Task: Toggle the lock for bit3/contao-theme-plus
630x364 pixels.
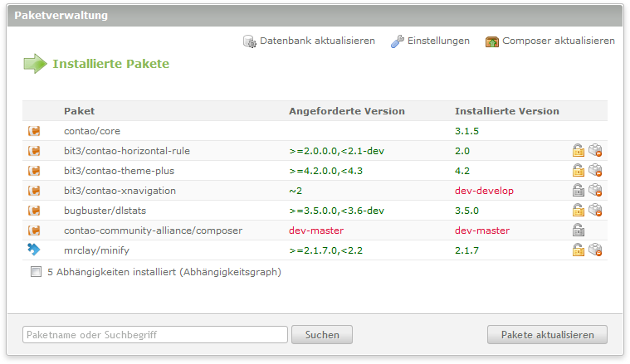Action: (x=579, y=170)
